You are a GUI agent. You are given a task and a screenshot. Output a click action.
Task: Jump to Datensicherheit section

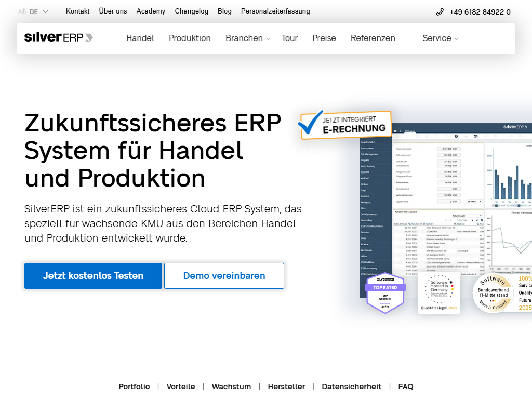pos(352,387)
